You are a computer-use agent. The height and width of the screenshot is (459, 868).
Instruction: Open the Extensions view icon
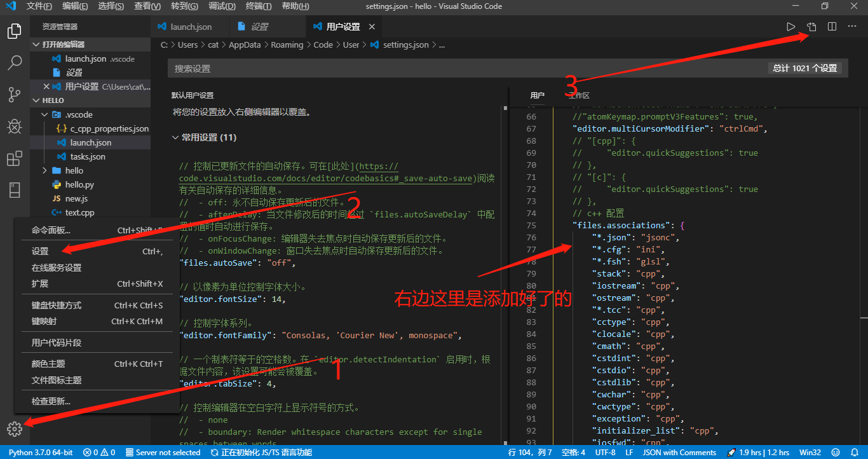coord(15,158)
